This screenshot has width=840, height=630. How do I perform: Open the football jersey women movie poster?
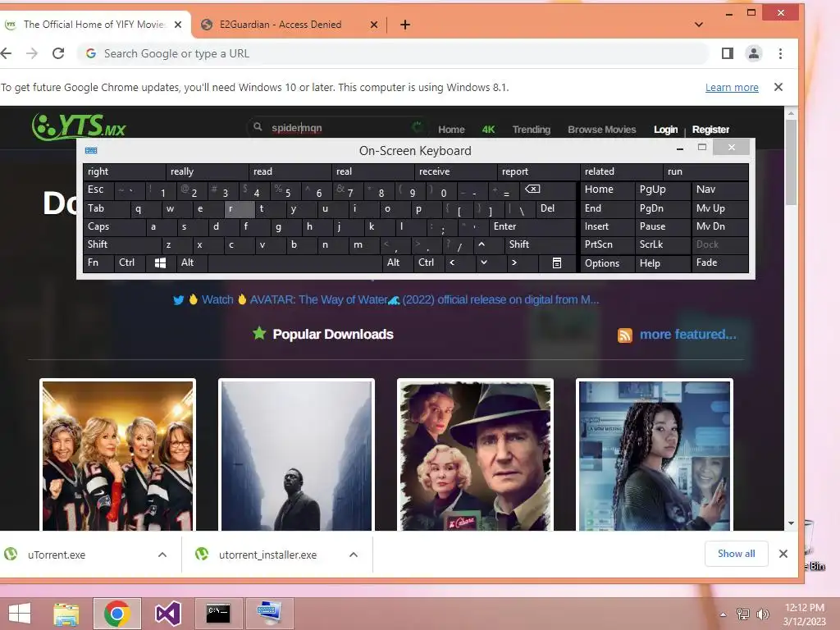point(117,455)
